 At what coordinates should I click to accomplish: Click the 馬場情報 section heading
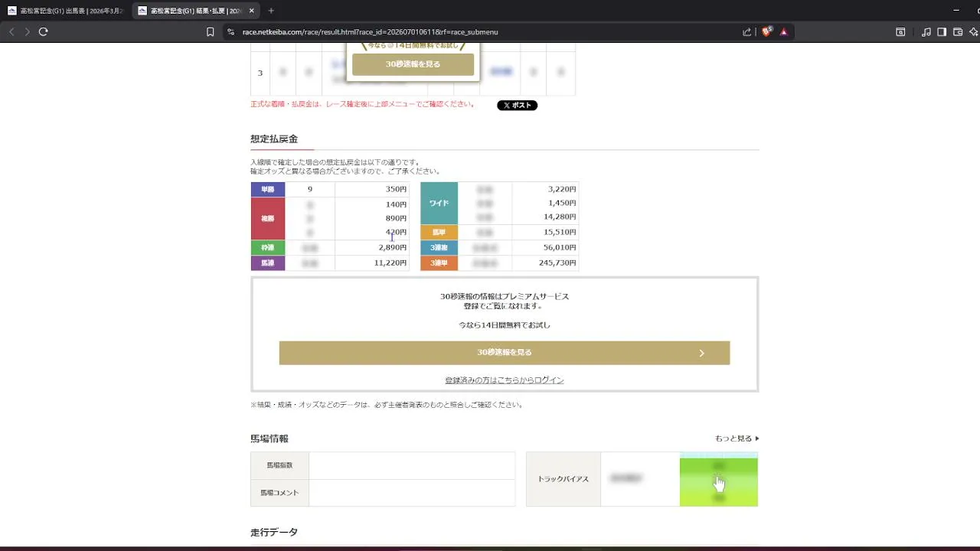pyautogui.click(x=269, y=439)
